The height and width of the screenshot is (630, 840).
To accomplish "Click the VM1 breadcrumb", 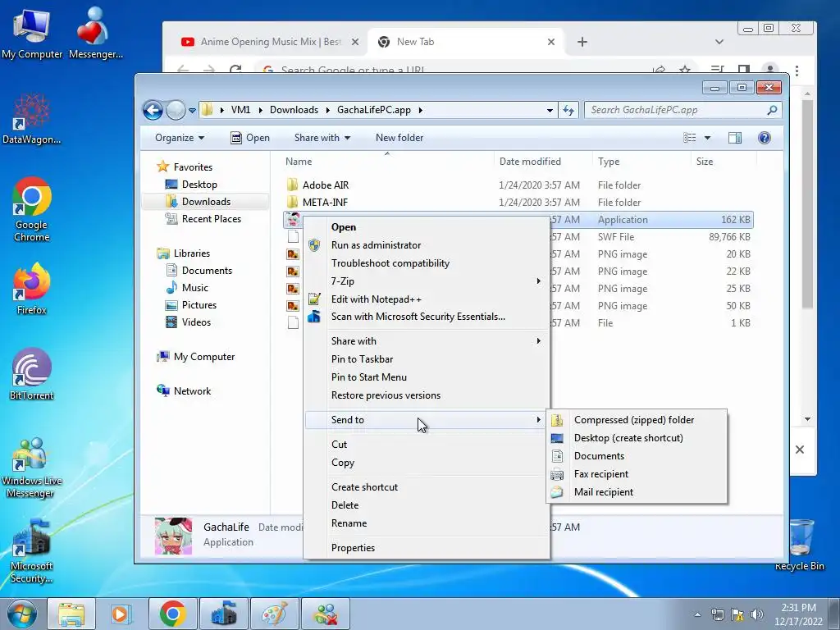I will point(240,110).
